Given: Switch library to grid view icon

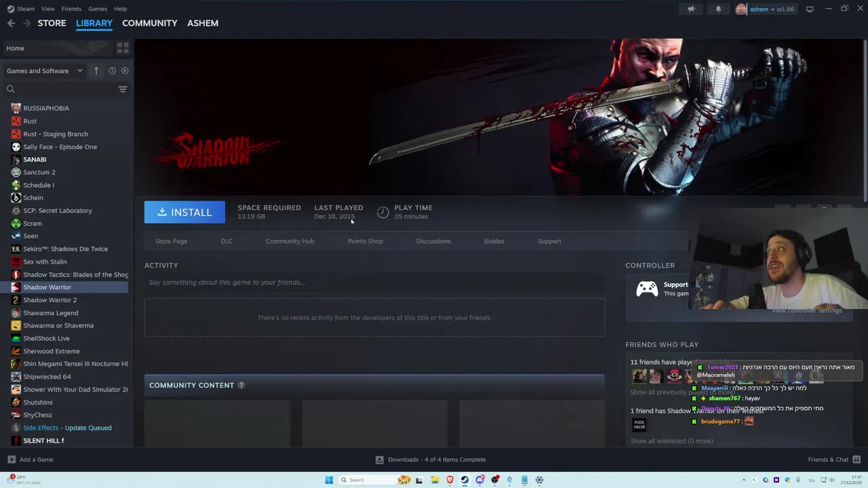Looking at the screenshot, I should coord(123,48).
